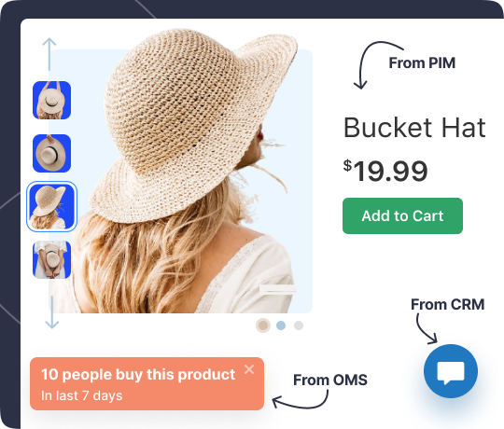Click the 10 people buy this product banner
Screen dimensions: 504x429
pos(147,383)
